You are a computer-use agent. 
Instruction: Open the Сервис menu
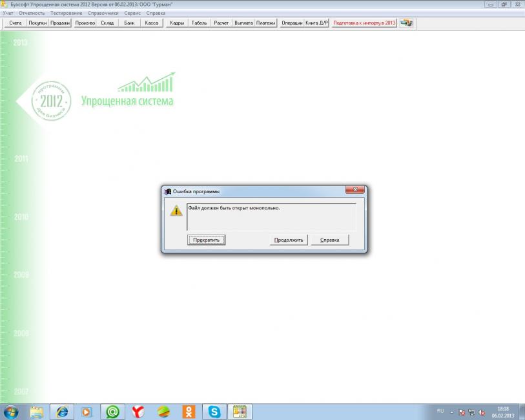[132, 13]
